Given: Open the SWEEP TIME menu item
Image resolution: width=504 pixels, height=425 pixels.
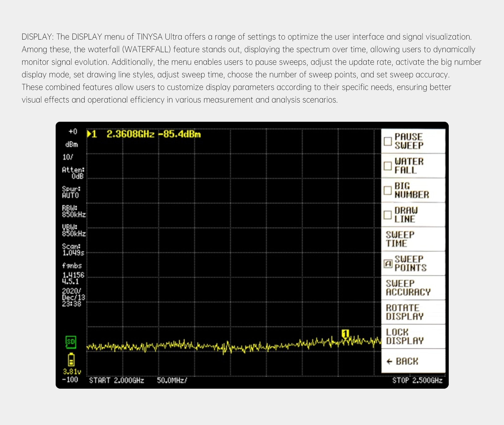Looking at the screenshot, I should point(413,239).
